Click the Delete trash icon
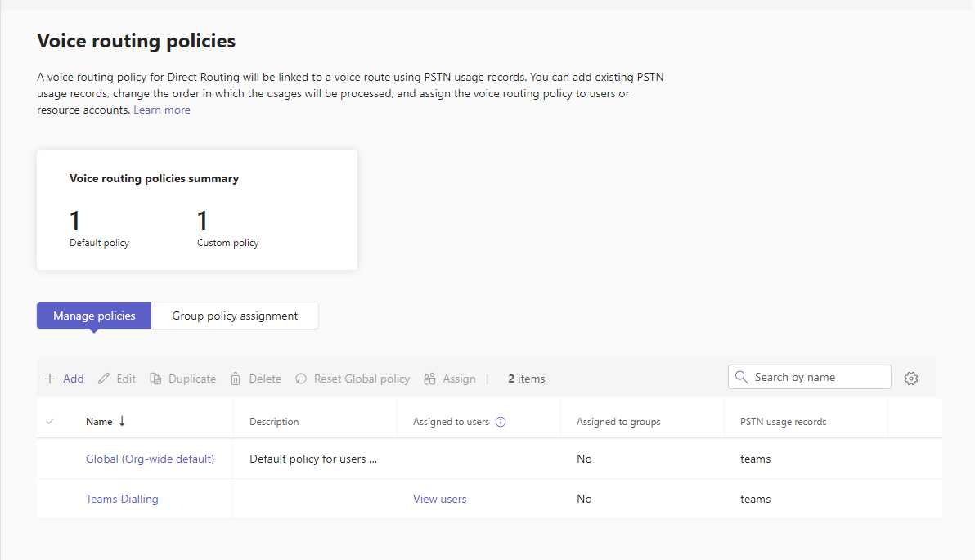Viewport: 975px width, 560px height. 236,379
